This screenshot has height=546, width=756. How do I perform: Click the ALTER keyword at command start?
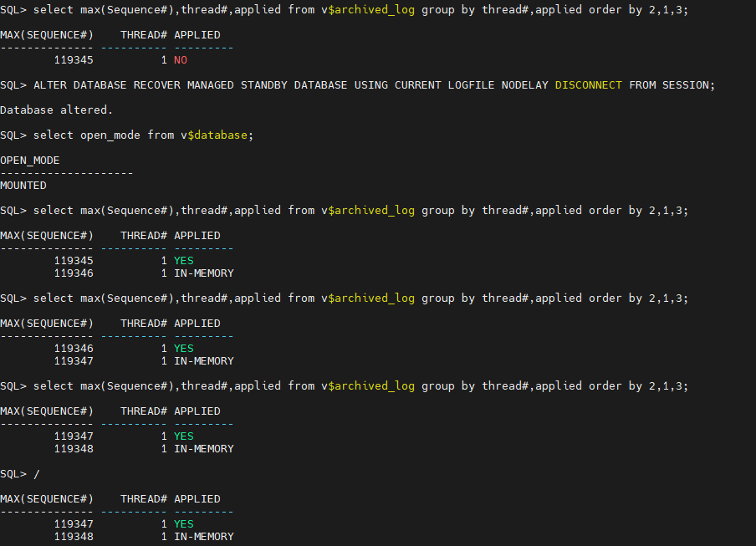tap(50, 85)
